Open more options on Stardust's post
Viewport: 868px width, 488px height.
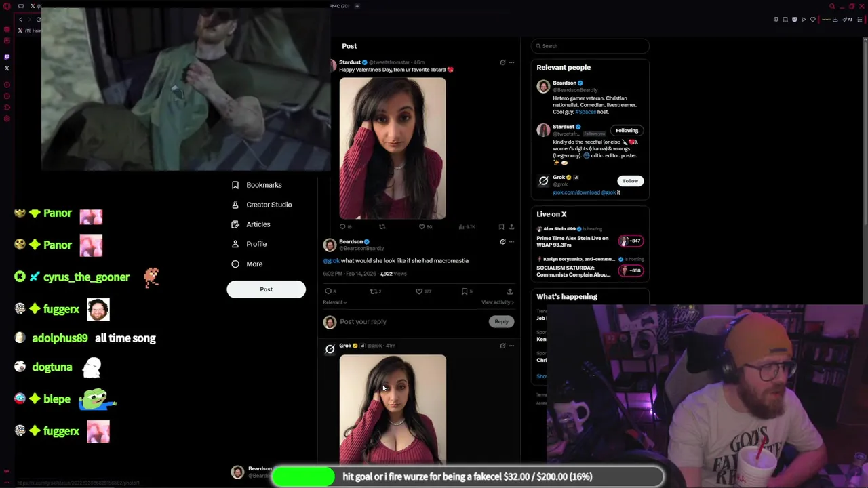coord(512,62)
